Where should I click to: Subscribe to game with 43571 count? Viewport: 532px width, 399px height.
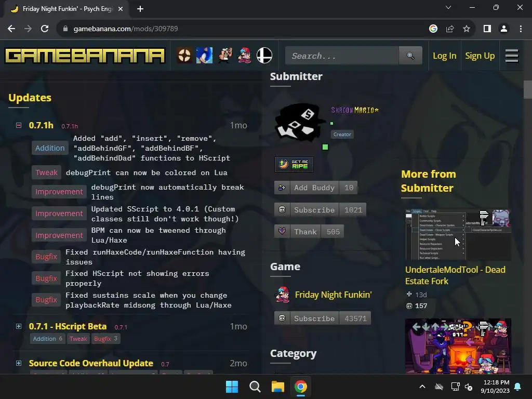tap(323, 318)
